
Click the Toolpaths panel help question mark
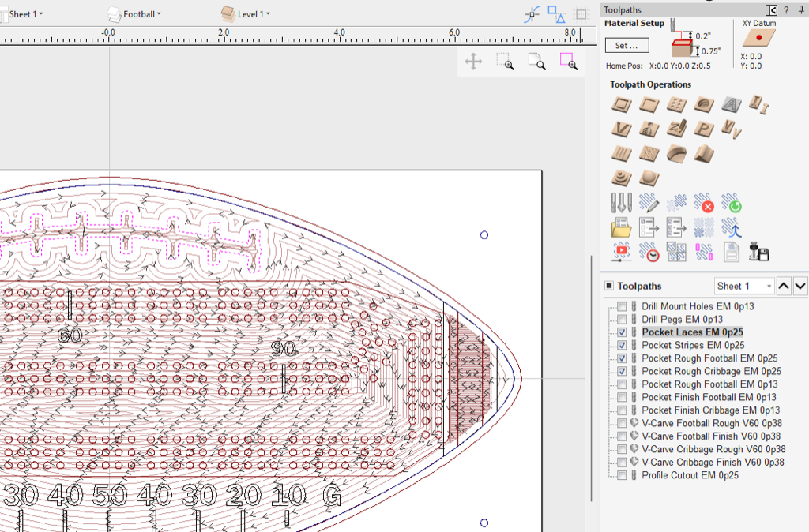point(786,9)
